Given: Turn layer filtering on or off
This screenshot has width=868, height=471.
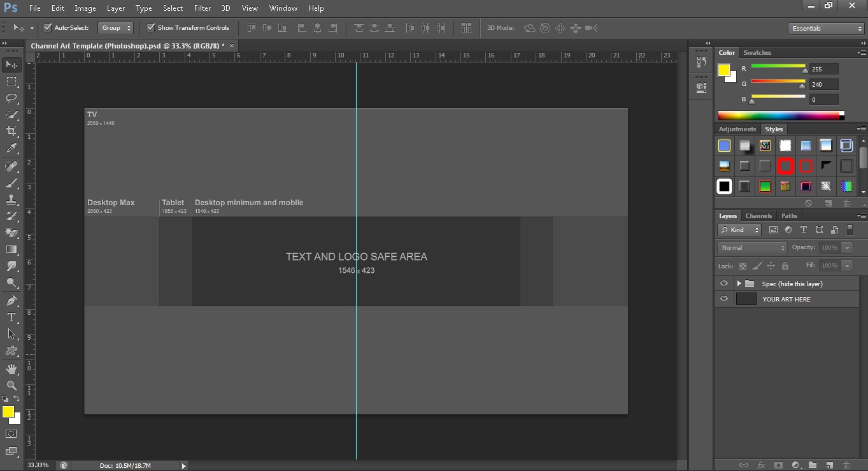Looking at the screenshot, I should point(849,230).
